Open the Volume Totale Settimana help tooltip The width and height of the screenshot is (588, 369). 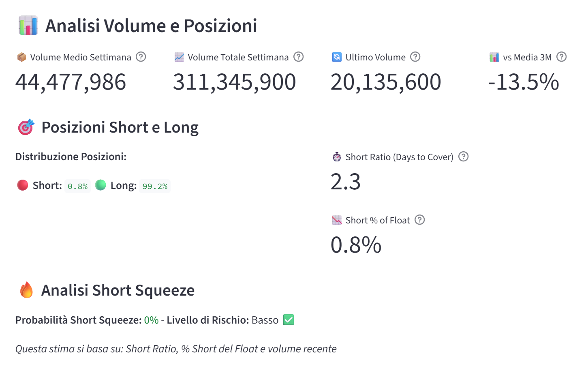pos(298,57)
